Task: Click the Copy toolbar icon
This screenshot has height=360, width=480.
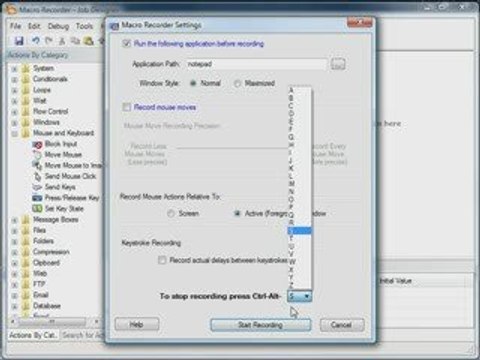Action: [75, 41]
